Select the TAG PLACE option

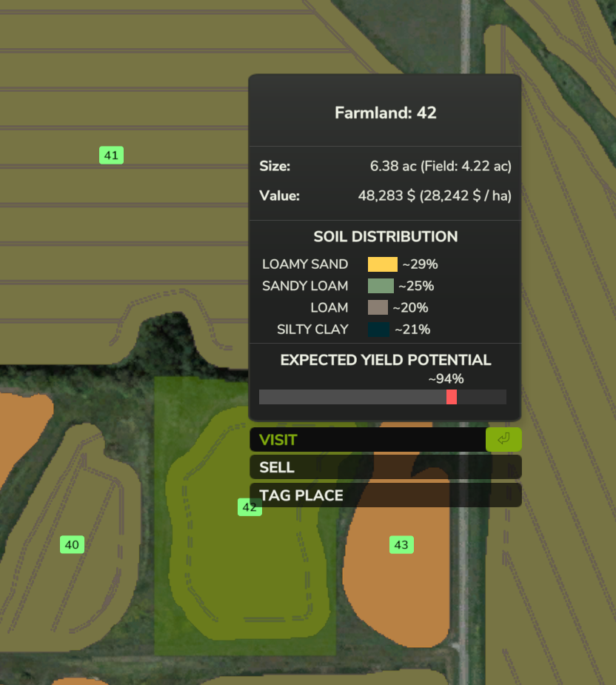tap(385, 495)
